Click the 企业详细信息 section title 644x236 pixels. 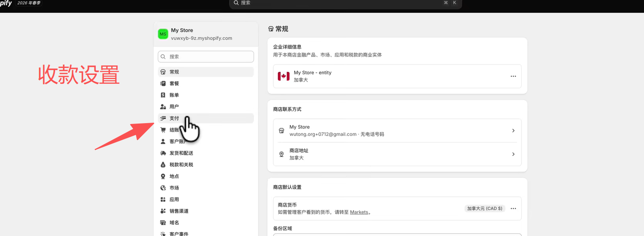point(287,47)
